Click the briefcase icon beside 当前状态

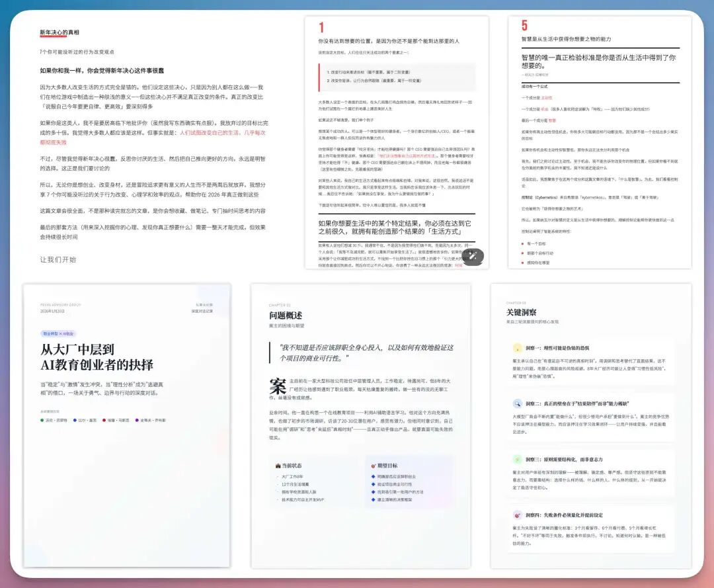[278, 466]
